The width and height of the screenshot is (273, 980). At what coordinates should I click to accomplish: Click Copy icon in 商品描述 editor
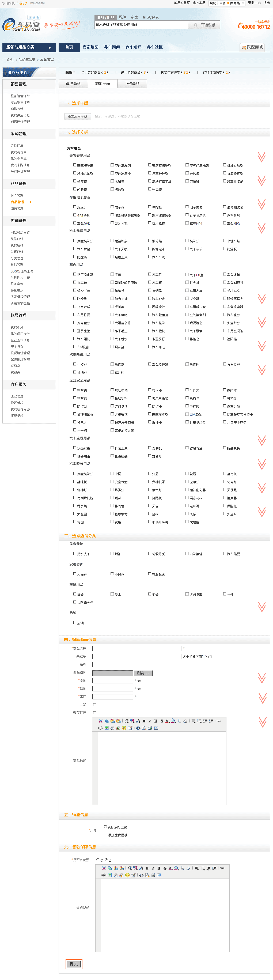107,721
